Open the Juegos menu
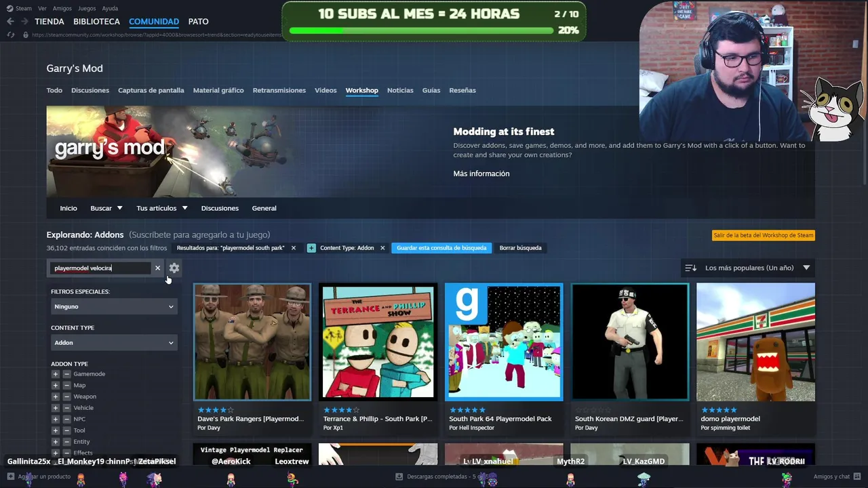 click(x=87, y=8)
